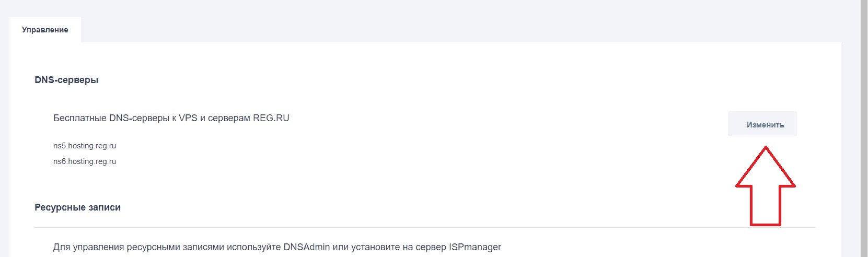868x257 pixels.
Task: Click the word VPS in the DNS title
Action: tap(188, 118)
